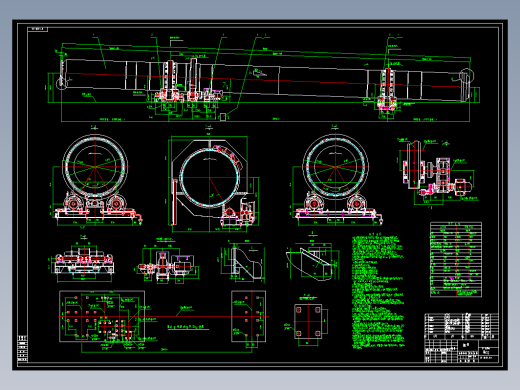520x390 pixels.
Task: Select the detail circle at the kiln's left end
Action: pos(62,83)
